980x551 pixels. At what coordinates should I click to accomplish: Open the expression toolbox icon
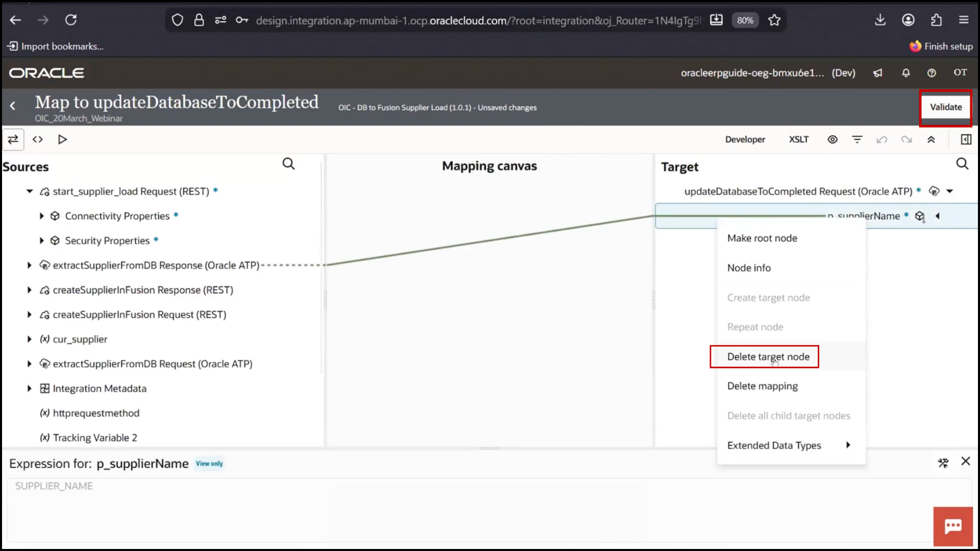[943, 463]
